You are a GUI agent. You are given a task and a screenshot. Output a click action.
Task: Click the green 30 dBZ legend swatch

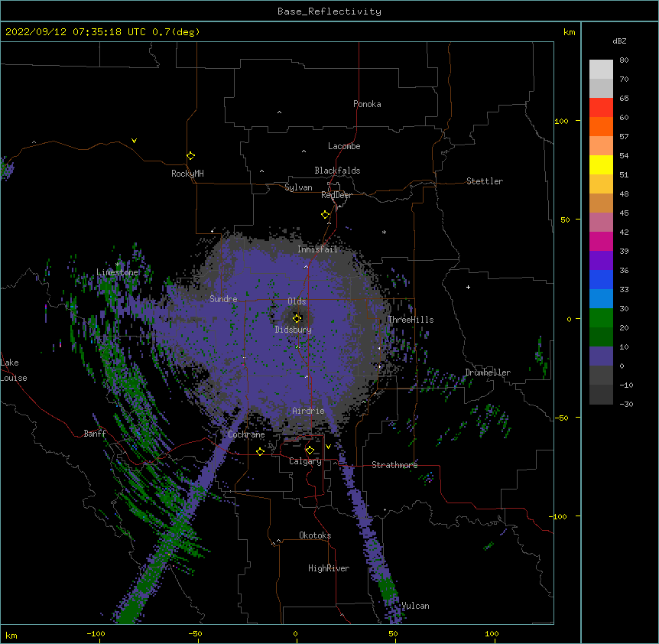pos(601,318)
